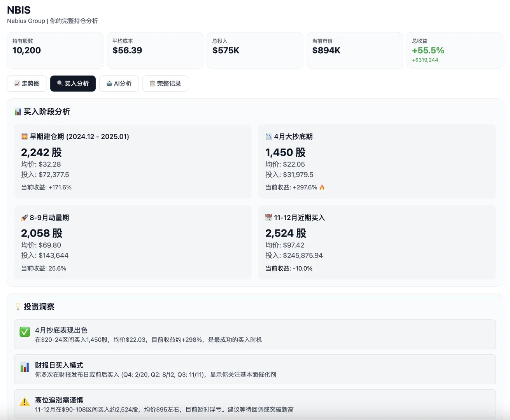
Task: Click the invested amount 投入: $143,644
Action: [x=45, y=255]
